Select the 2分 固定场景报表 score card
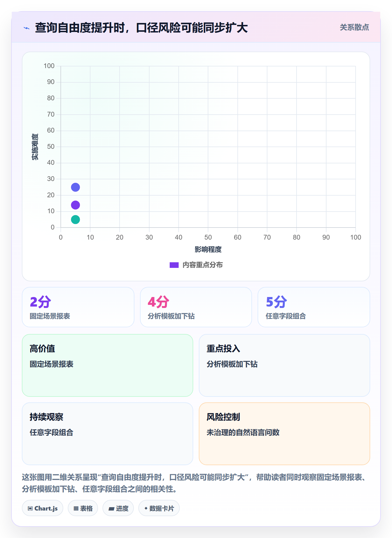The width and height of the screenshot is (392, 538). point(78,307)
